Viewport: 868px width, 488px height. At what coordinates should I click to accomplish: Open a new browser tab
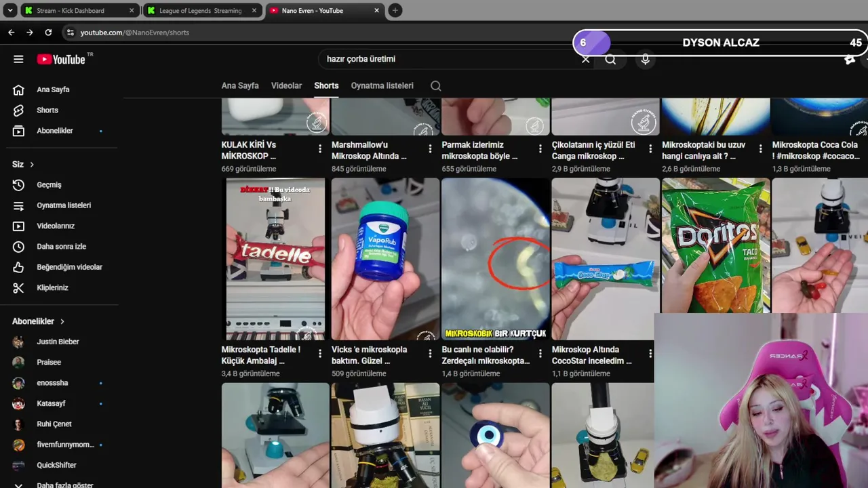[395, 10]
